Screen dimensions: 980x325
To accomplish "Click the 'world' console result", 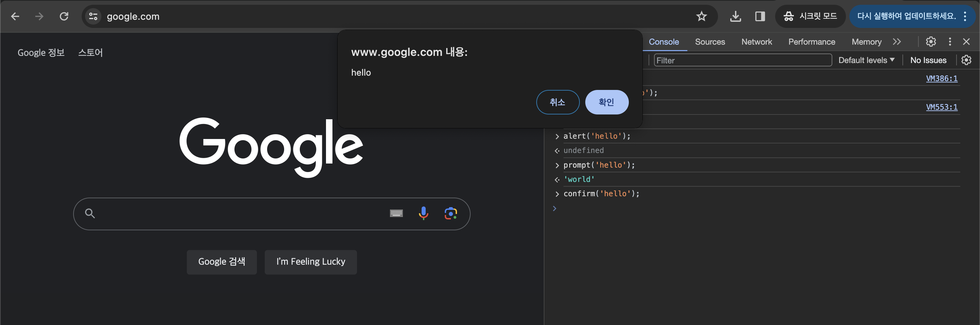I will pos(578,180).
